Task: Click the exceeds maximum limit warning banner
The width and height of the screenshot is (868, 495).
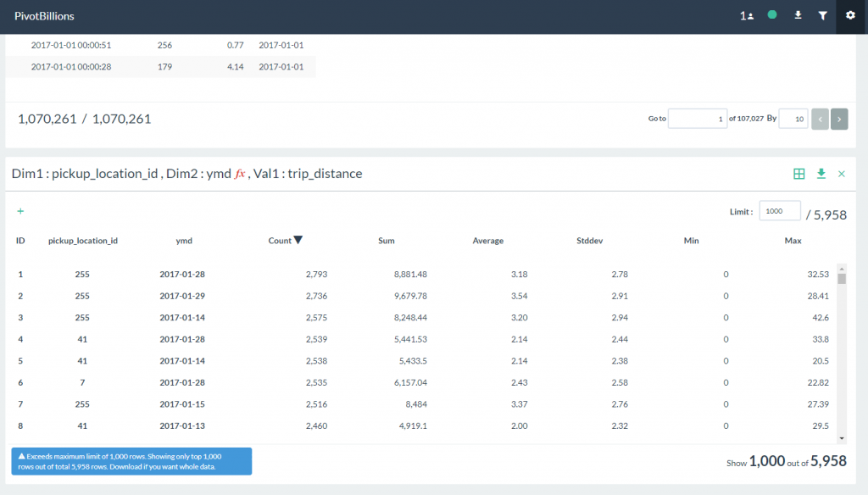Action: click(x=131, y=461)
